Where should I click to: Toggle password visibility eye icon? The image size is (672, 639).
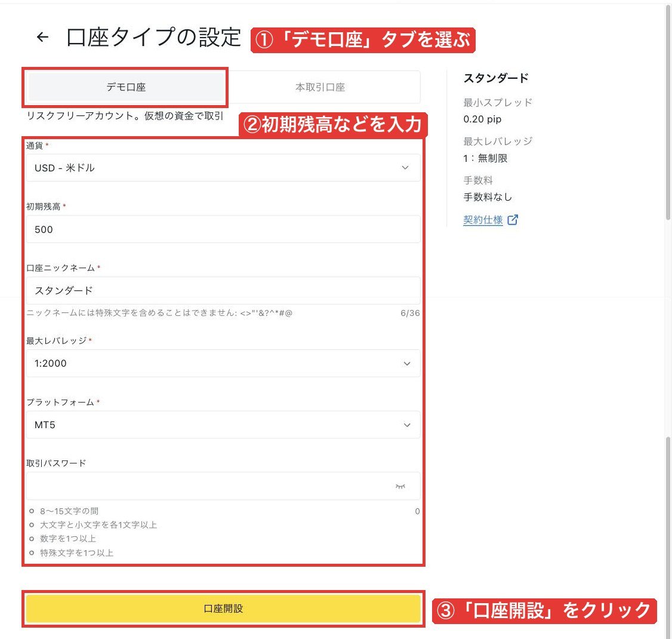click(400, 486)
